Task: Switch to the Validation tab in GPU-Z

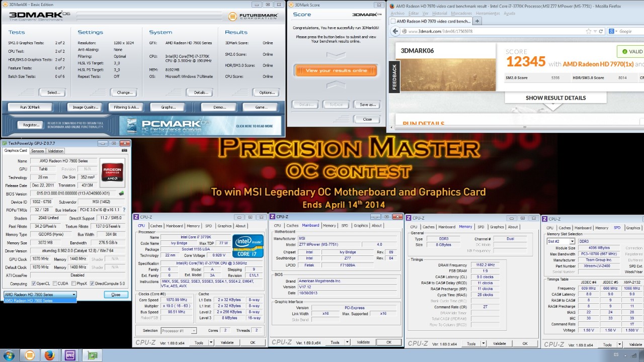Action: (x=55, y=151)
